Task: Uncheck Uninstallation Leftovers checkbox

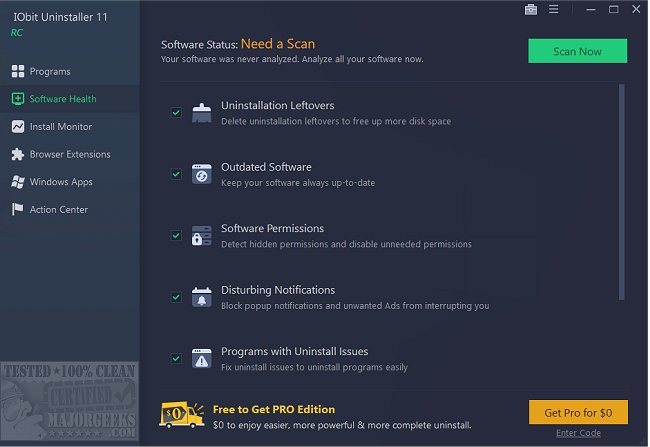Action: [177, 113]
